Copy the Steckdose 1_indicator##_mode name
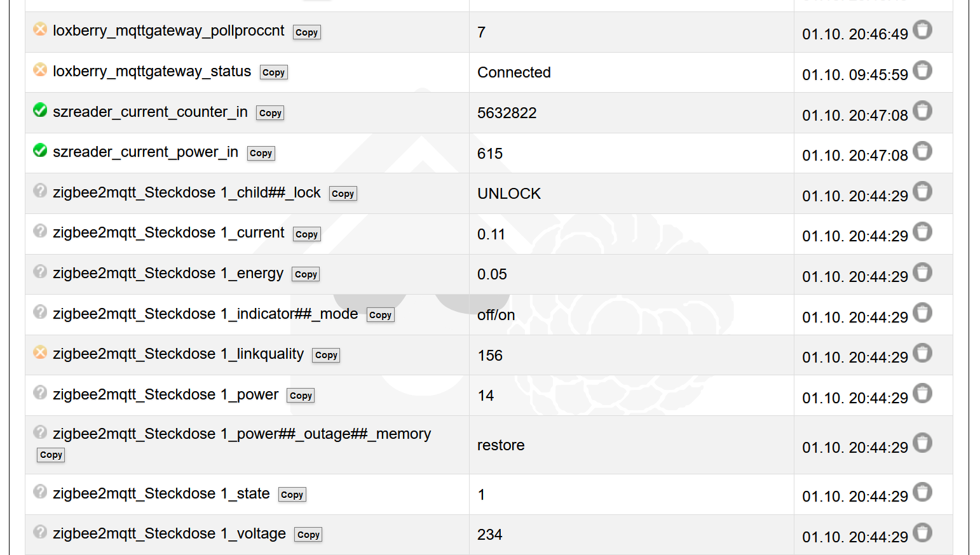This screenshot has height=555, width=980. [380, 315]
